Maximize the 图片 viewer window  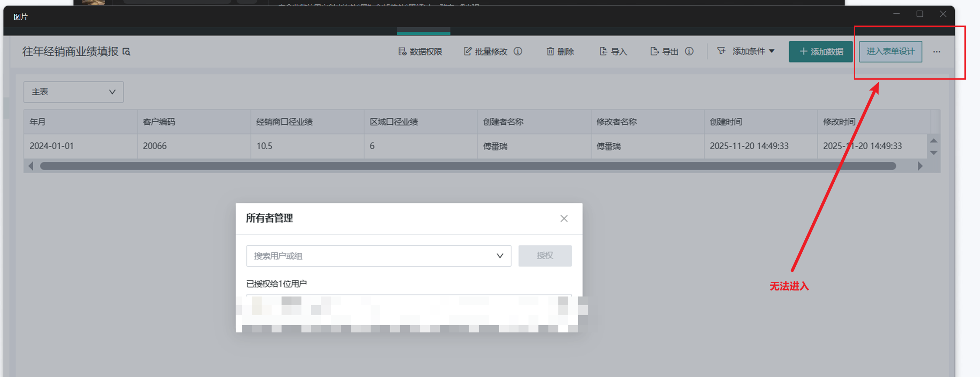(x=920, y=14)
